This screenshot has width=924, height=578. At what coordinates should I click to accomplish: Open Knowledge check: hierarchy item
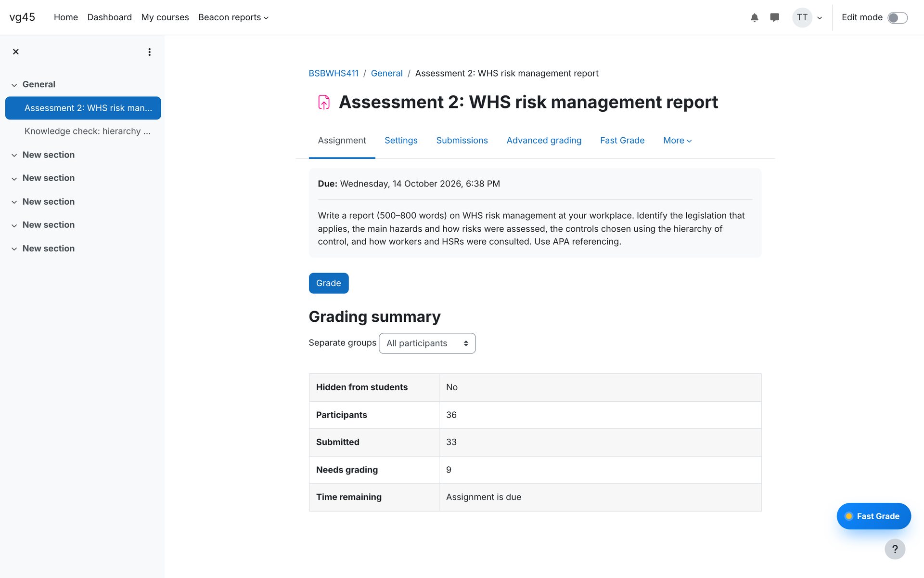[x=87, y=131]
